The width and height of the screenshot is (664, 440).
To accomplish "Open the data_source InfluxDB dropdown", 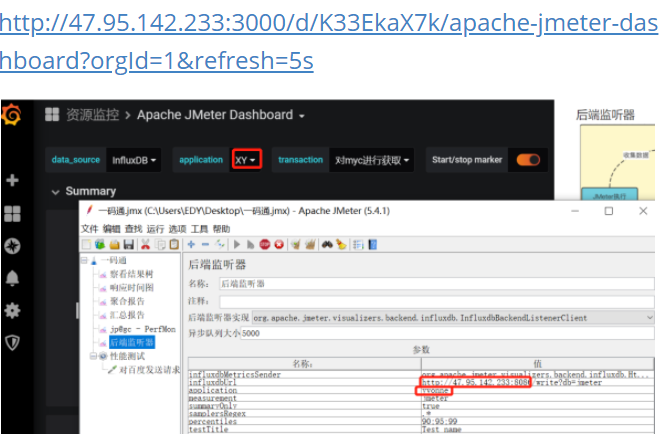I will pyautogui.click(x=134, y=160).
